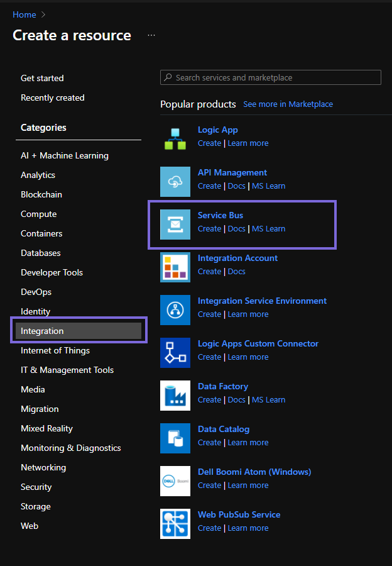
Task: Click Create under Logic Apps Custom Connector
Action: (210, 357)
